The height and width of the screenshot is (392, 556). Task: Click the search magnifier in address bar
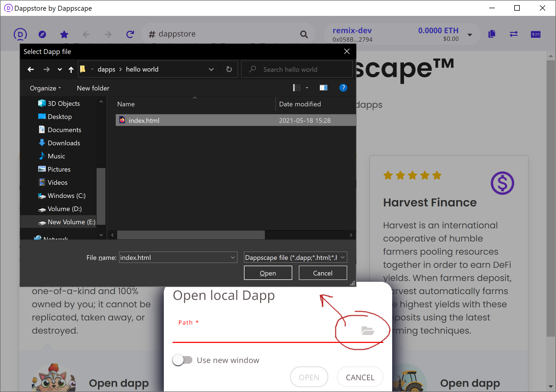304,34
